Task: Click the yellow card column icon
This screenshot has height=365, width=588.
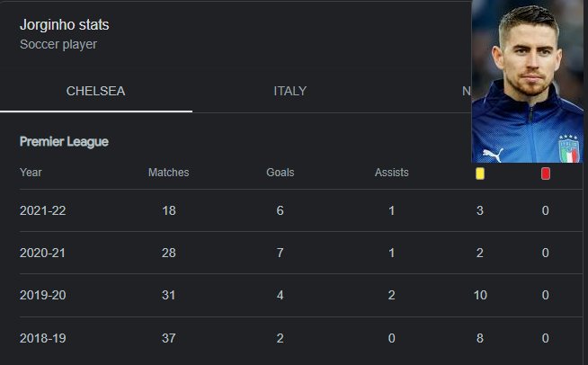Action: 480,174
